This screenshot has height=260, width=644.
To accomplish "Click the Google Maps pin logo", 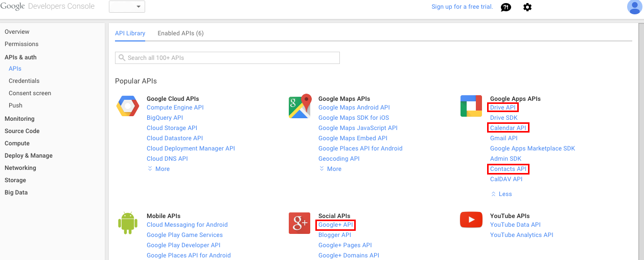I will pyautogui.click(x=300, y=106).
